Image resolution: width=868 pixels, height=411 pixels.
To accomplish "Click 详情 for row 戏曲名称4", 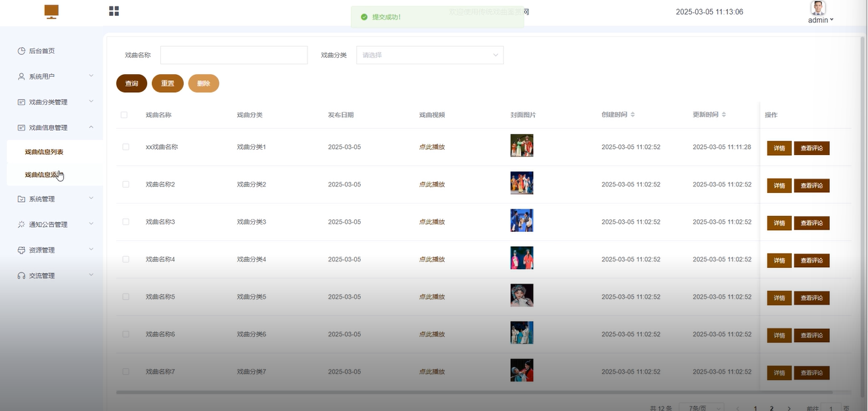I will 779,261.
